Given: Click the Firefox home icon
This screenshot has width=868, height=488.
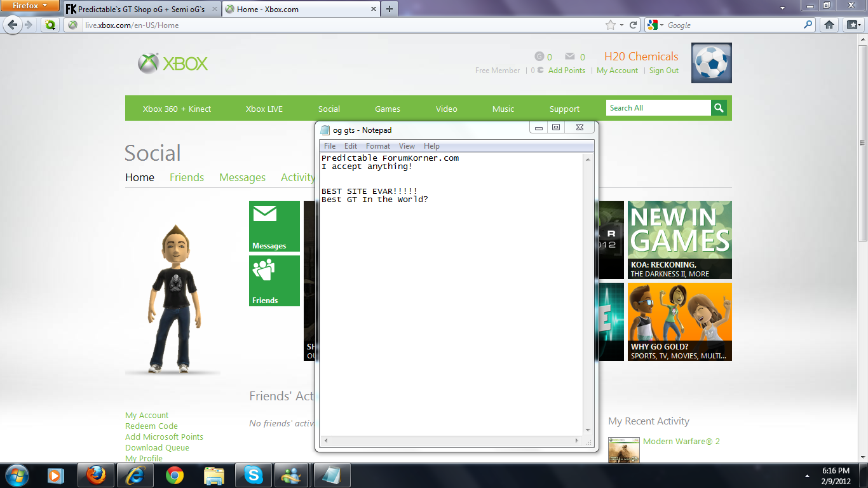Looking at the screenshot, I should (829, 25).
